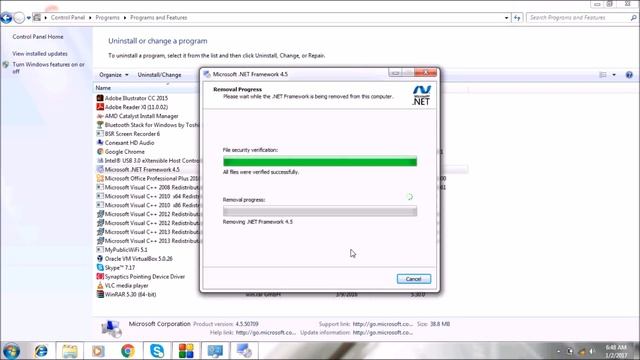
Task: Click Programs and Features breadcrumb
Action: pyautogui.click(x=158, y=18)
